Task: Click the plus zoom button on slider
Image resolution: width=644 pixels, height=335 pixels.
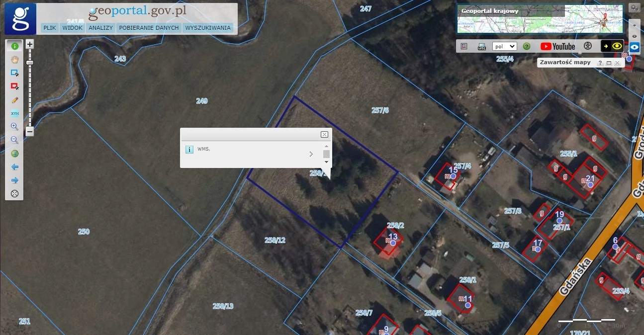Action: [x=30, y=44]
